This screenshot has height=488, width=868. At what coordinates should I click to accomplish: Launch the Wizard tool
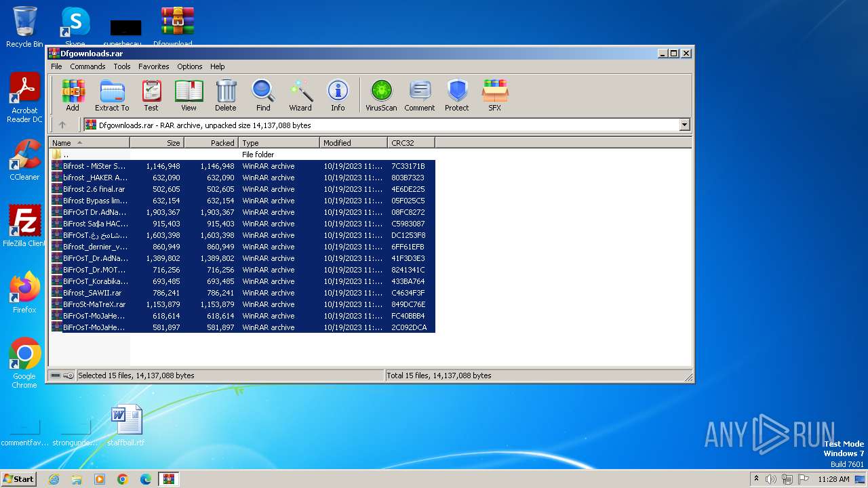300,96
